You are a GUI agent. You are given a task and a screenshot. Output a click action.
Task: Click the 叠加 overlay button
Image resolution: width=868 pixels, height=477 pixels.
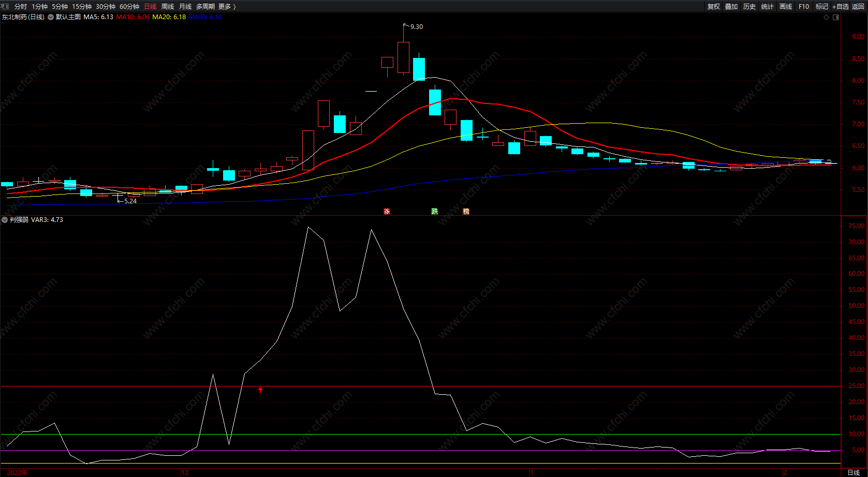[731, 7]
